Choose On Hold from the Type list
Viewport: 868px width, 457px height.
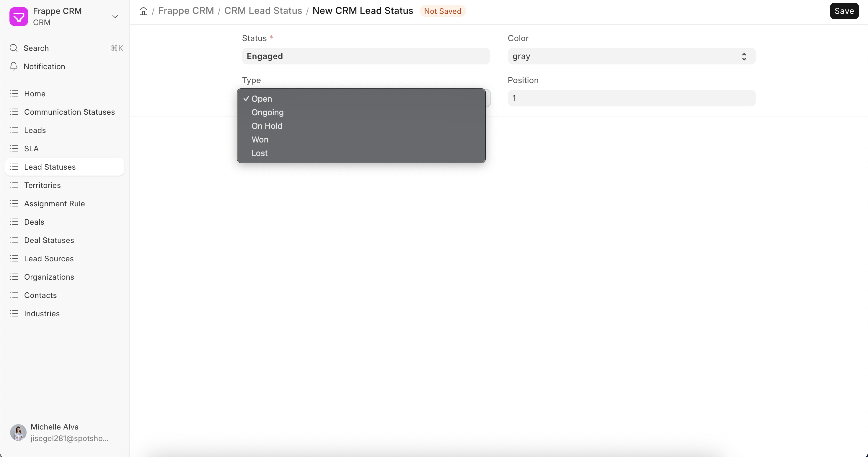(267, 126)
